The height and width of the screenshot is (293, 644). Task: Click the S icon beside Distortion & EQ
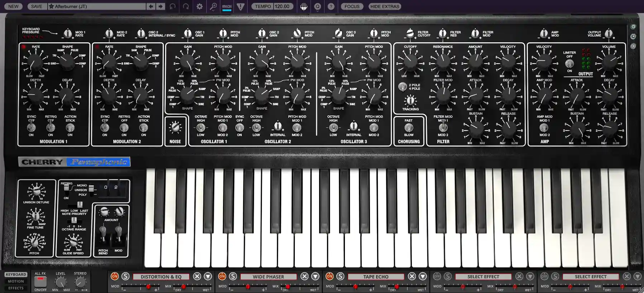tap(125, 276)
